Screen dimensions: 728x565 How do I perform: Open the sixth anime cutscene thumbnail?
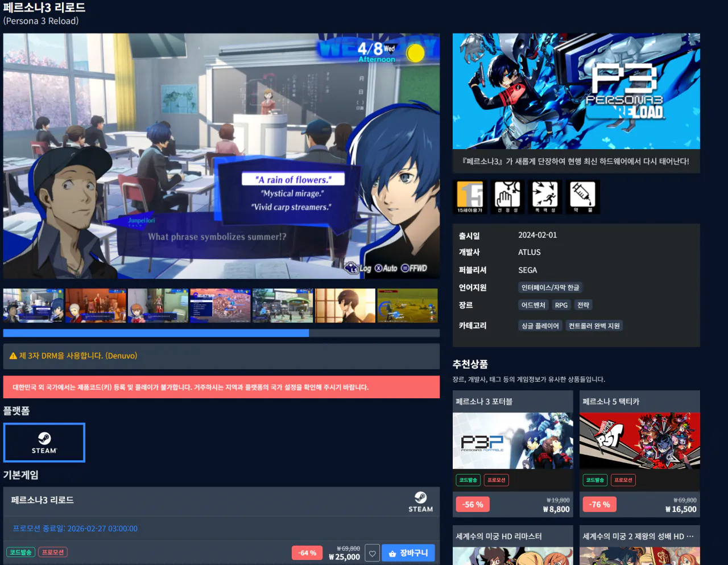tap(345, 306)
